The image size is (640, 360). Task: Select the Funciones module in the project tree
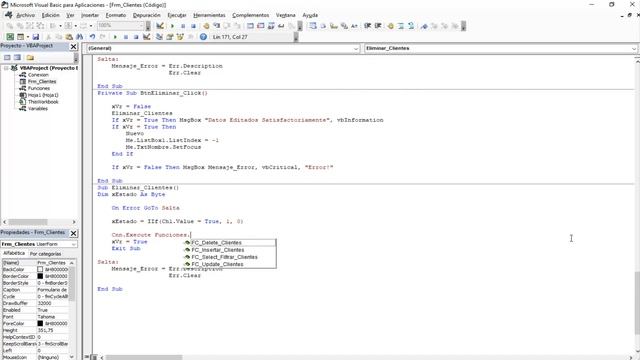[39, 88]
